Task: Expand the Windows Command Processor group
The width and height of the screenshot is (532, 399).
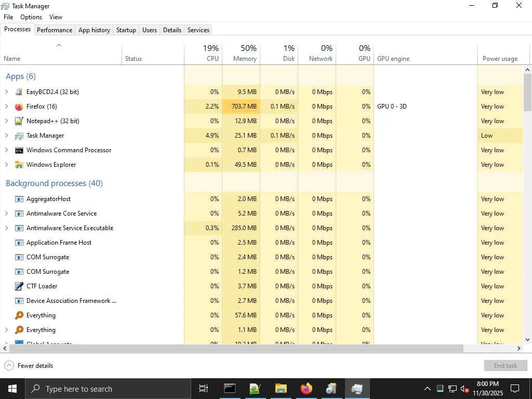Action: tap(6, 150)
